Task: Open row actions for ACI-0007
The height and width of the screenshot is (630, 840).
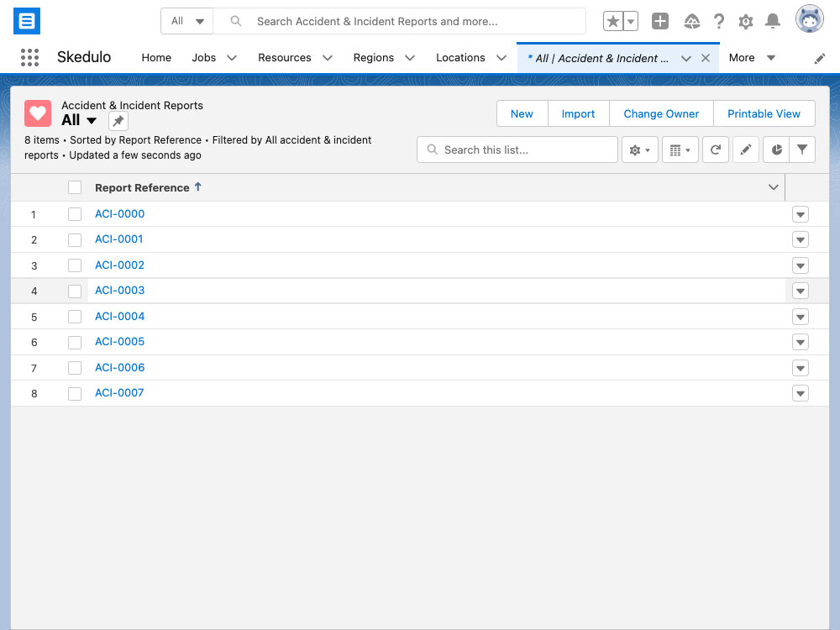Action: [x=801, y=394]
